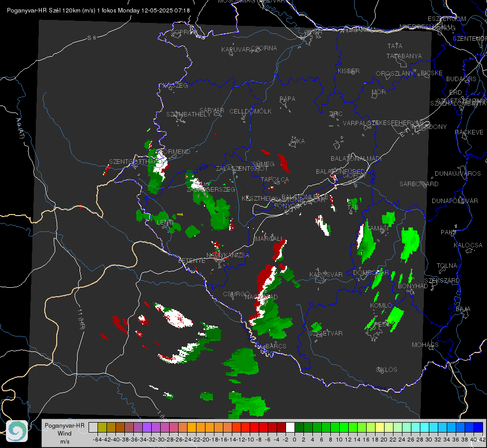Screen dimensions: 487x448
Task: Click the KOMLÓ town label
Action: click(x=381, y=306)
